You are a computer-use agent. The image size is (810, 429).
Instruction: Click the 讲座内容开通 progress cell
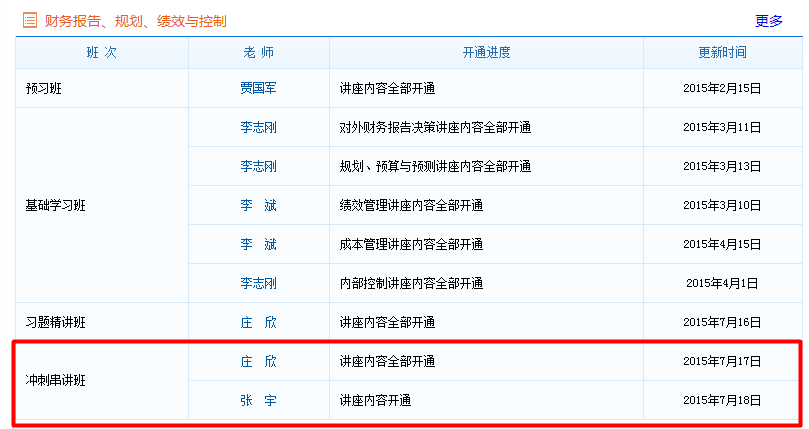pyautogui.click(x=486, y=400)
